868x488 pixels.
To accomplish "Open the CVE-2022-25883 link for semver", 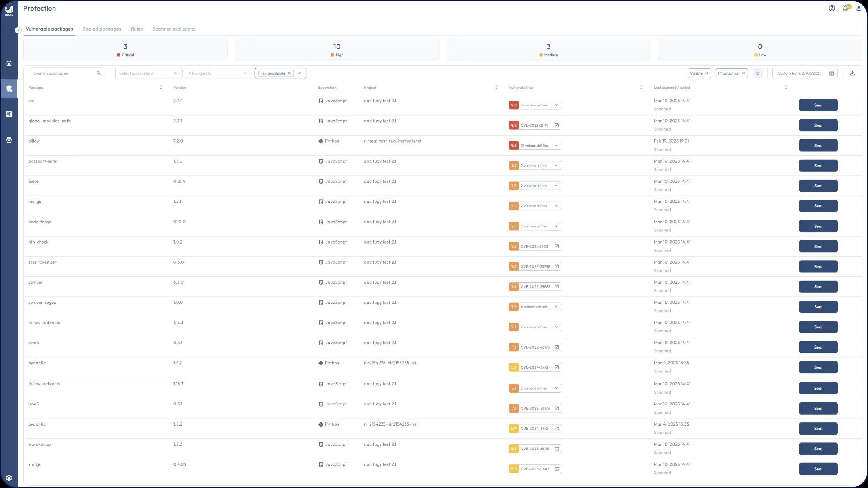I will 535,287.
